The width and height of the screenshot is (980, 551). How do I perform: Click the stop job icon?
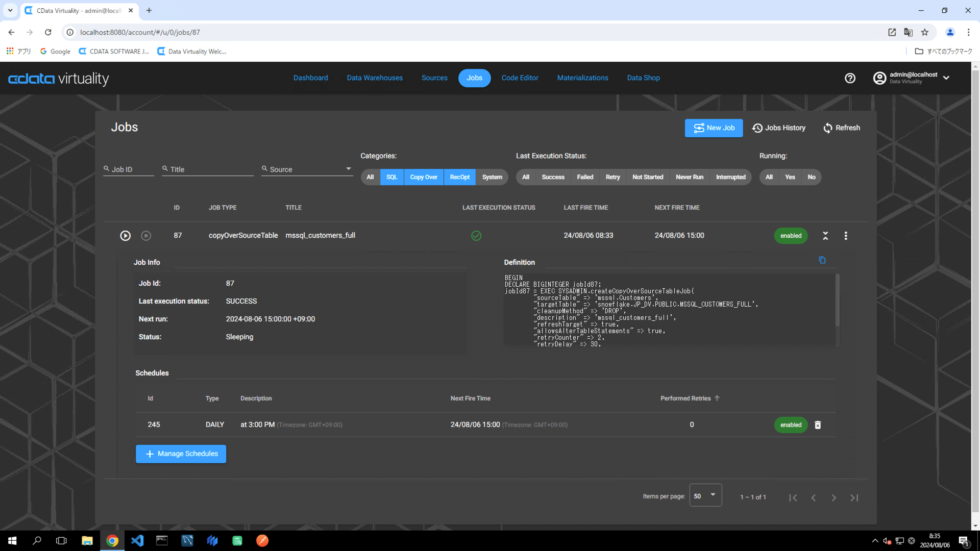point(146,236)
